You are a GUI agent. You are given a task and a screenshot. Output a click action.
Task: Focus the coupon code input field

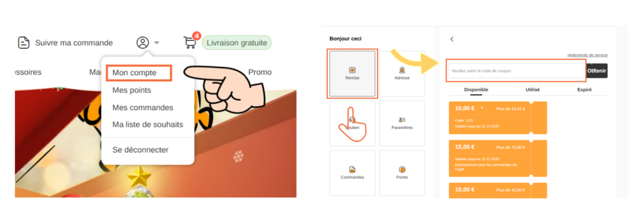(516, 71)
